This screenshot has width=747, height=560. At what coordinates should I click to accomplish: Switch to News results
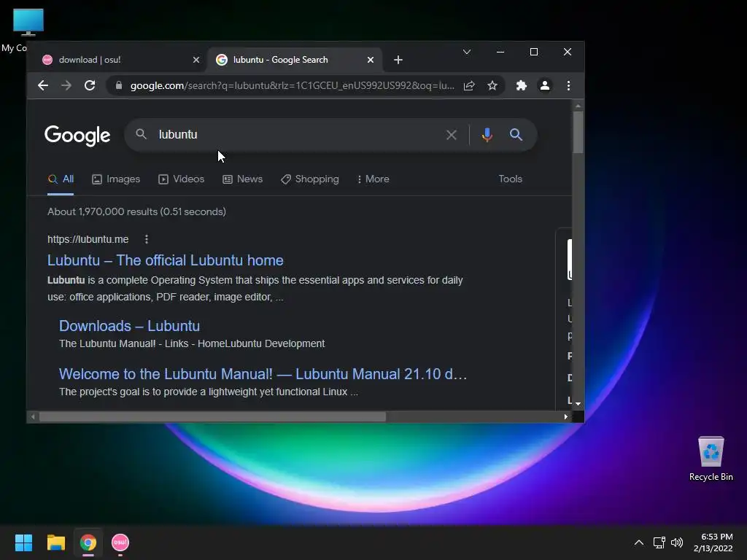tap(242, 179)
